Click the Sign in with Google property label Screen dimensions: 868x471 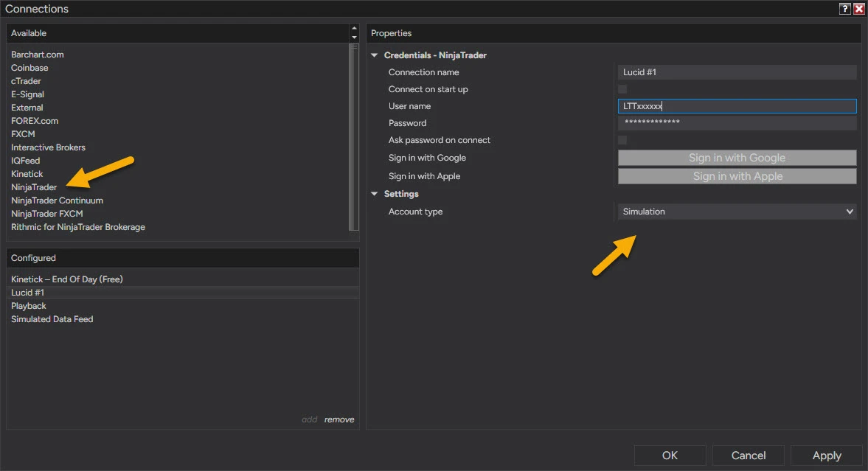tap(427, 158)
